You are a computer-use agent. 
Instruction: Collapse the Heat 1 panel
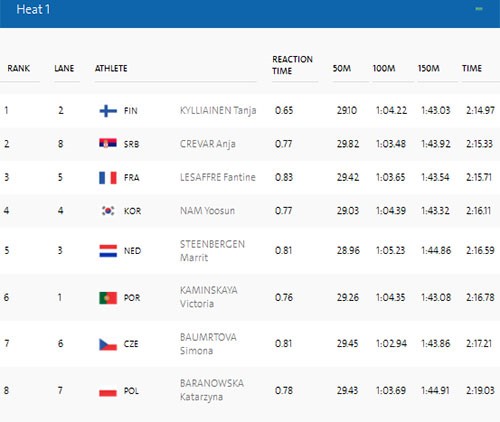[479, 9]
